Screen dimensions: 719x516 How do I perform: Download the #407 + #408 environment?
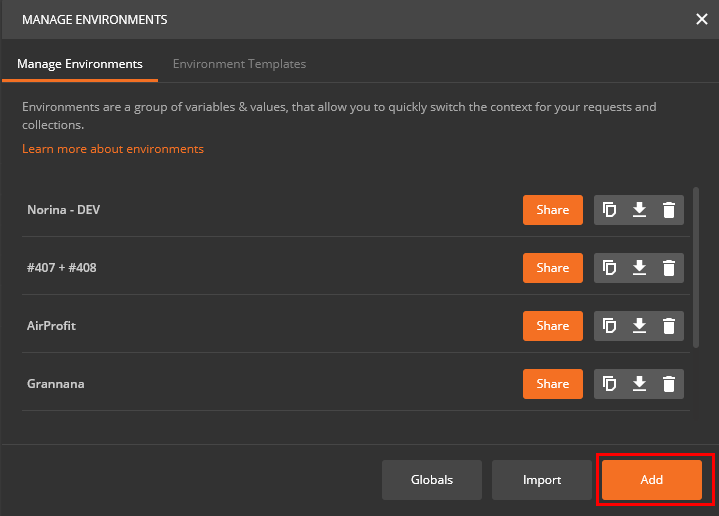point(639,268)
